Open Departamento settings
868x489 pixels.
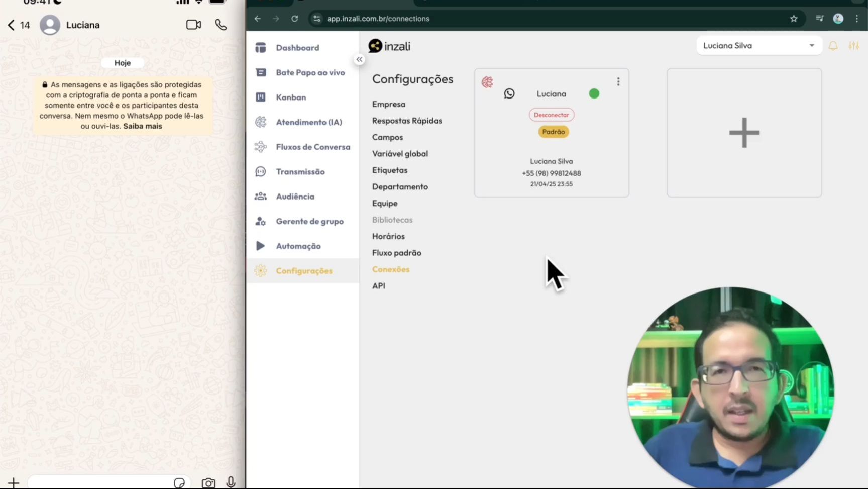click(x=400, y=187)
